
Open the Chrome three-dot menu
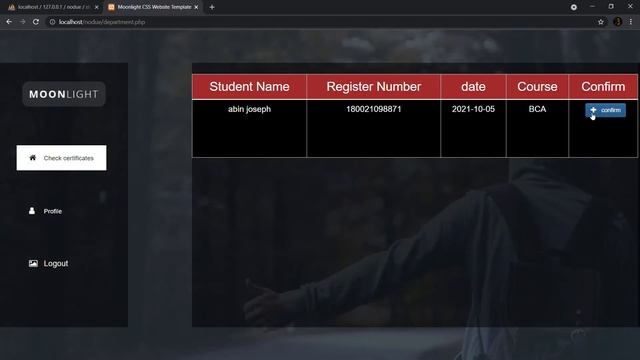[631, 22]
